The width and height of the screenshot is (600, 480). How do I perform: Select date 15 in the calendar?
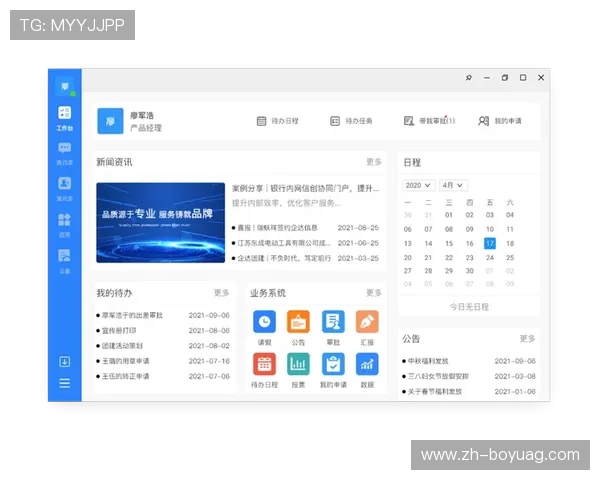point(449,243)
